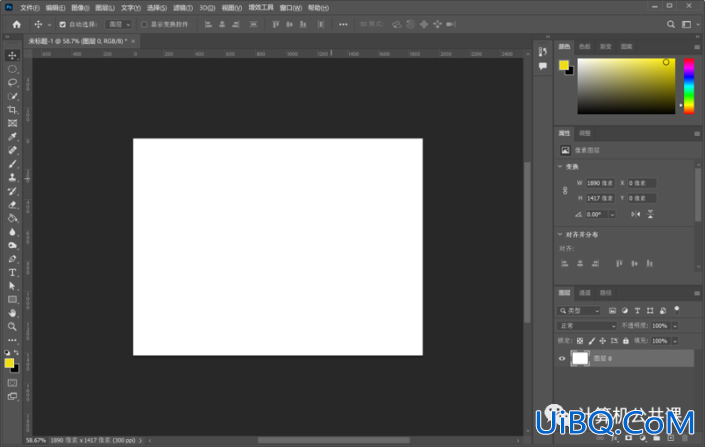Click the Home icon in options bar
The width and height of the screenshot is (705, 447).
(x=17, y=24)
